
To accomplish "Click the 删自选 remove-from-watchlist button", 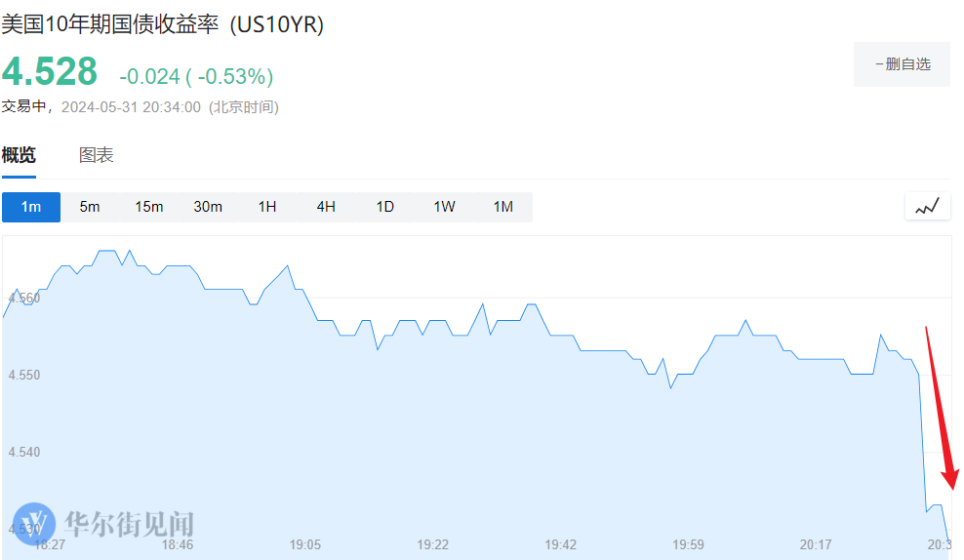I will pos(902,64).
